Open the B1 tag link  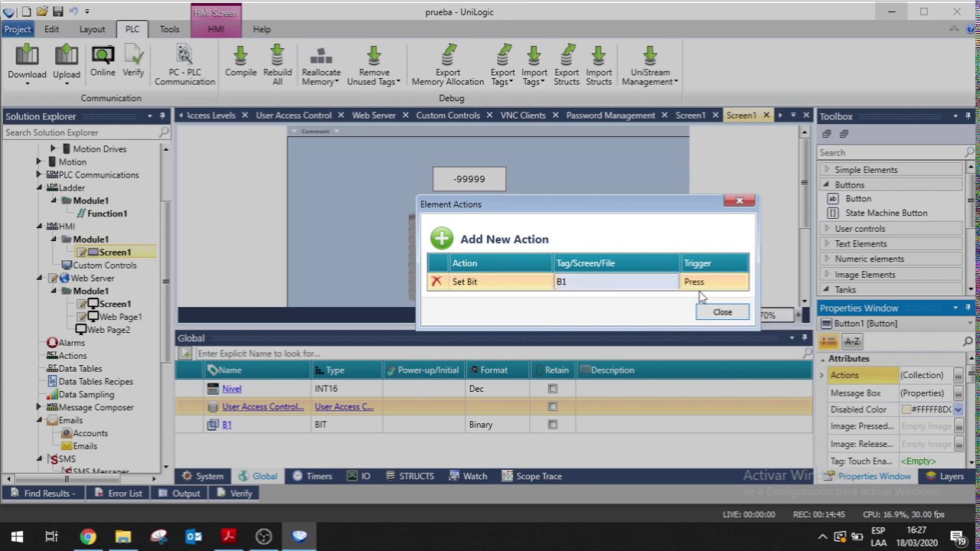(227, 425)
